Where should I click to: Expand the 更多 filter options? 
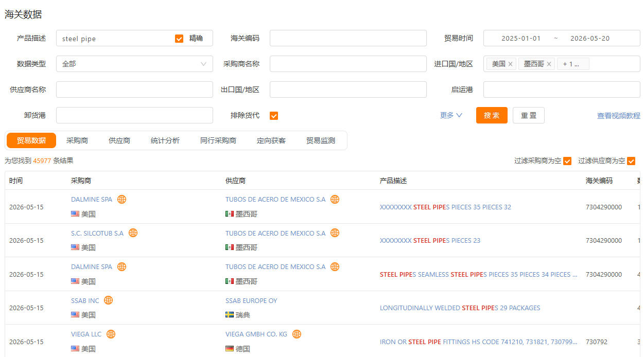point(451,115)
